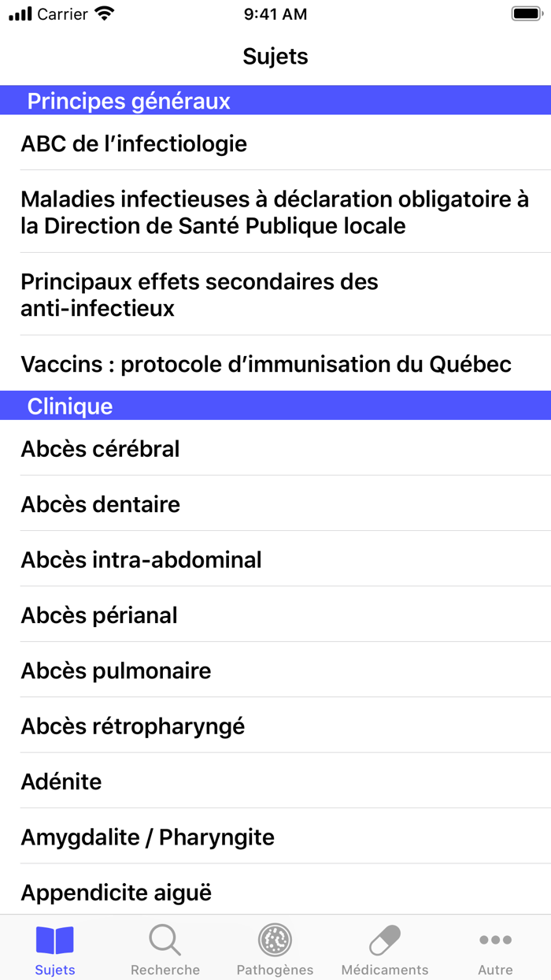
Task: Switch to the Pathogènes tab
Action: pos(275,948)
